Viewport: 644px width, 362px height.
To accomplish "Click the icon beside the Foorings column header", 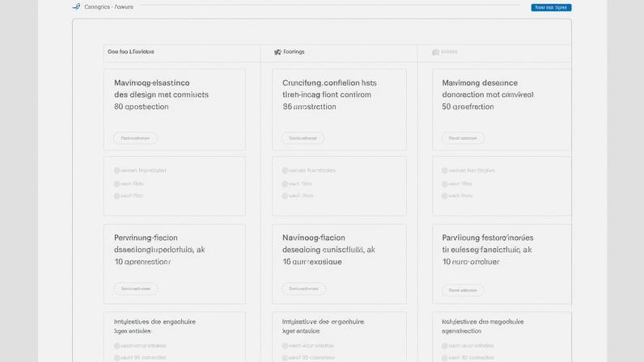I will [278, 52].
